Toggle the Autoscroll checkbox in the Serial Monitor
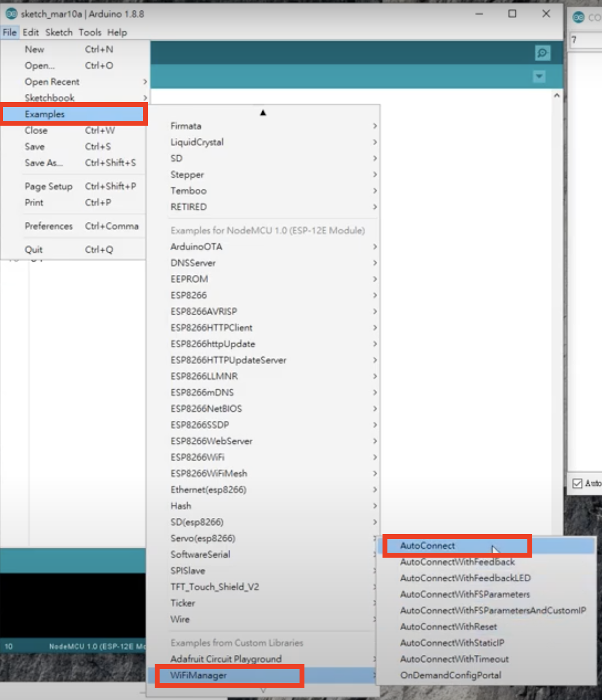This screenshot has width=602, height=700. coord(577,483)
